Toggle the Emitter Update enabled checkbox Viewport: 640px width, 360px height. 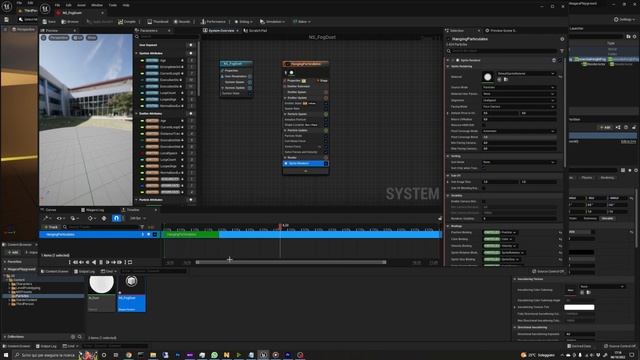[326, 98]
